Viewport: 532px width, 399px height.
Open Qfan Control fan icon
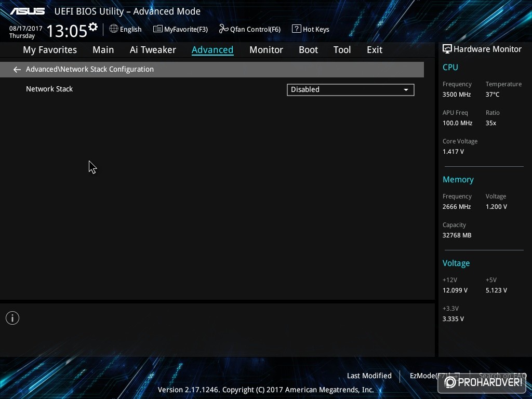[x=223, y=29]
